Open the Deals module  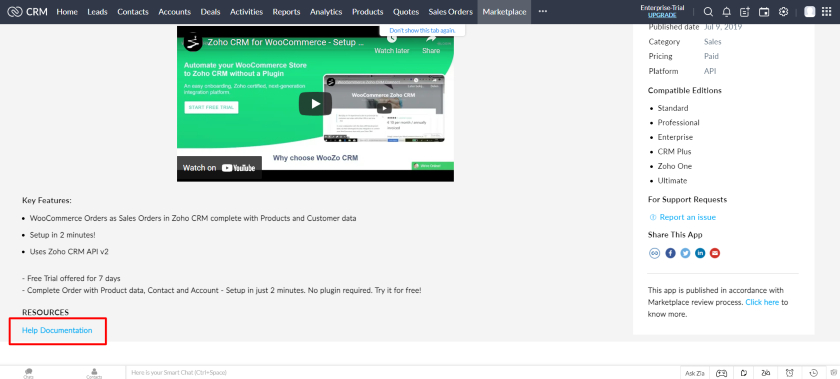[211, 12]
